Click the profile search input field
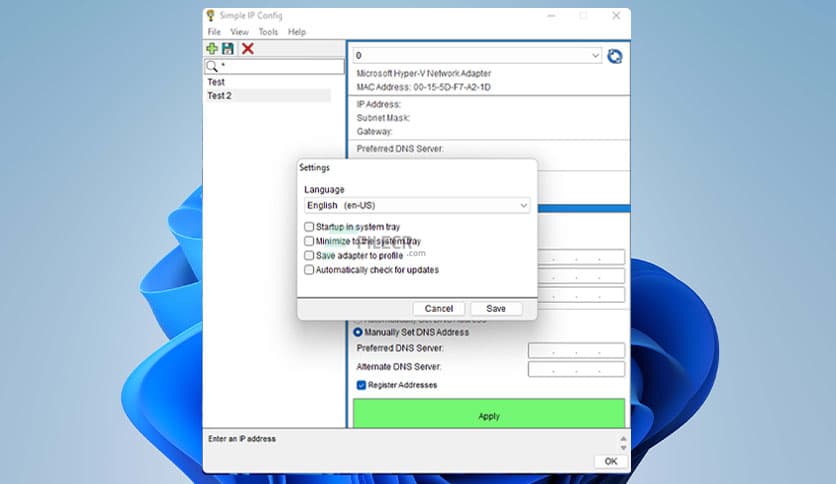The height and width of the screenshot is (484, 836). [x=275, y=67]
